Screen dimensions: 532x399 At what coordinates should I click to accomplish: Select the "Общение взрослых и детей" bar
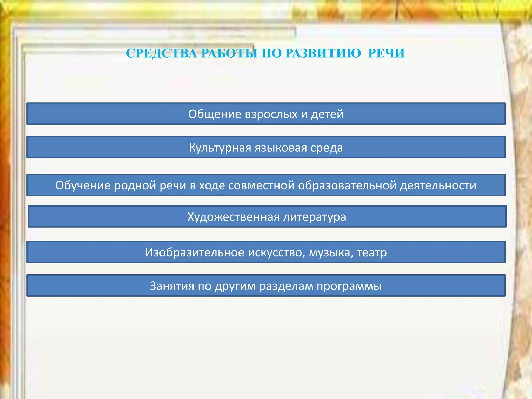pyautogui.click(x=266, y=114)
